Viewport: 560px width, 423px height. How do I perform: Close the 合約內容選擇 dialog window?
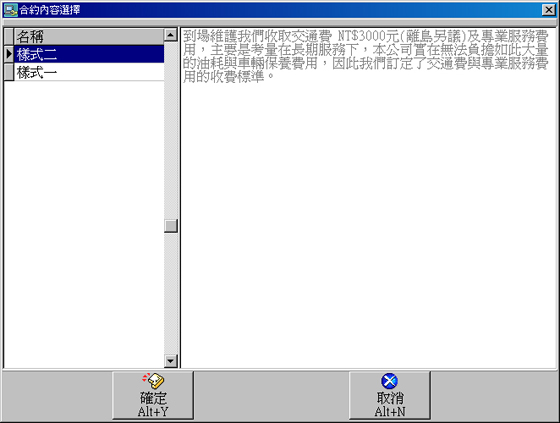pyautogui.click(x=548, y=10)
